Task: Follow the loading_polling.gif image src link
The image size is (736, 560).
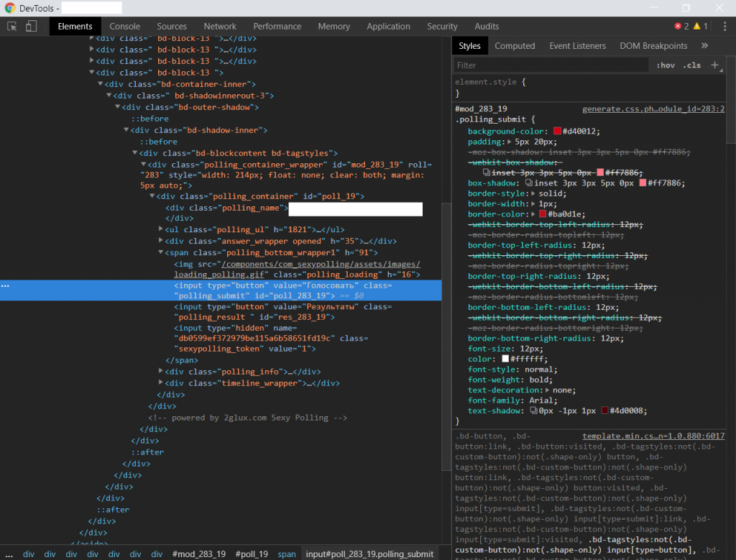Action: (297, 270)
